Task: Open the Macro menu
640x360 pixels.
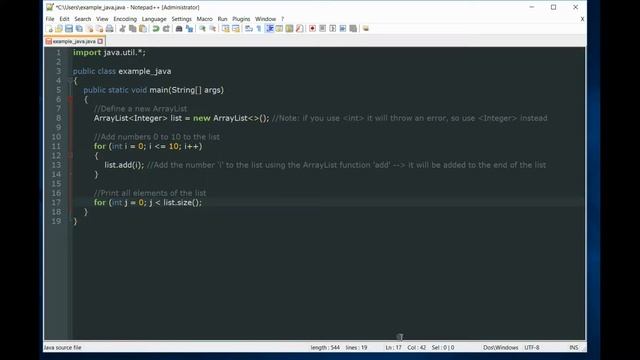Action: coord(204,19)
